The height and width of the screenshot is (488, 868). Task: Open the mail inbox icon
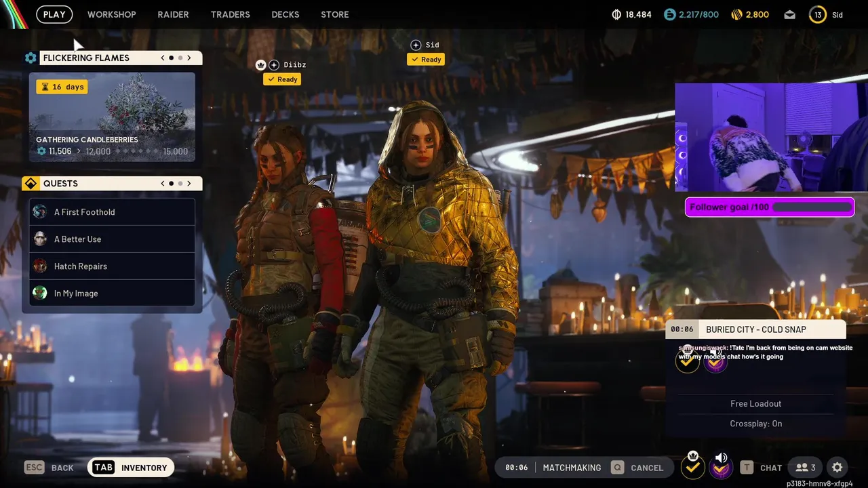789,14
